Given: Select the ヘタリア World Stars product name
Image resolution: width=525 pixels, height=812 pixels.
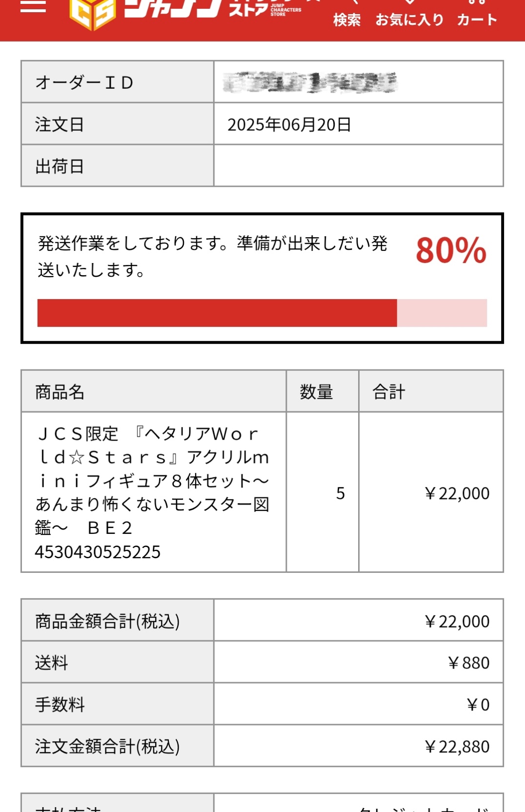Looking at the screenshot, I should click(x=152, y=481).
